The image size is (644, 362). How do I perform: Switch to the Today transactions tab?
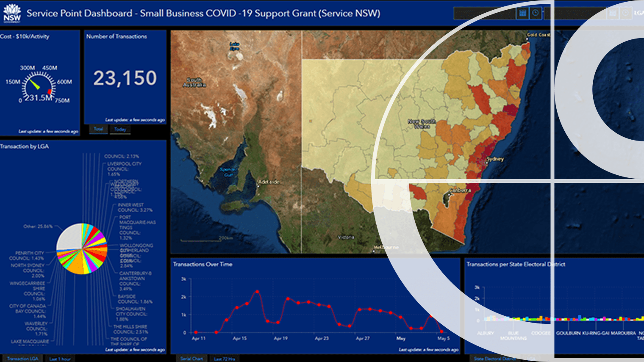click(120, 129)
